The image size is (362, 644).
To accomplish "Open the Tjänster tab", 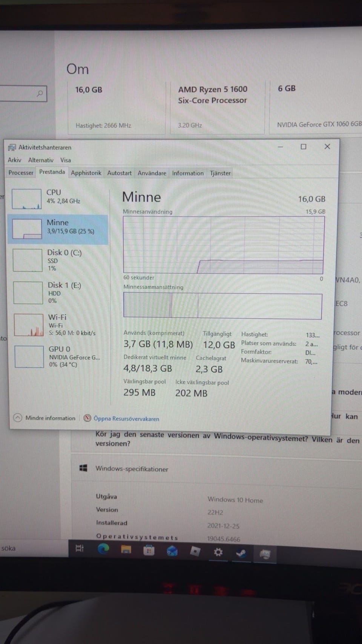I will (220, 173).
